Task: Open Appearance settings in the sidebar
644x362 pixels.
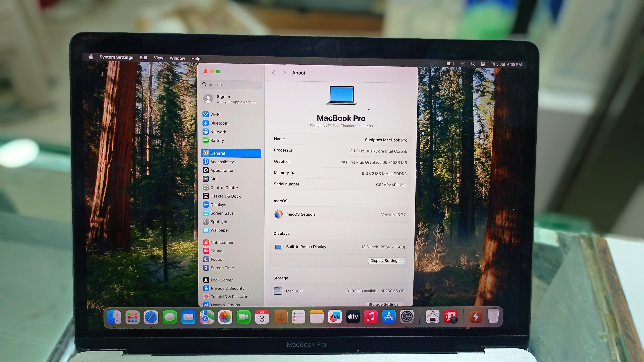Action: pos(231,170)
